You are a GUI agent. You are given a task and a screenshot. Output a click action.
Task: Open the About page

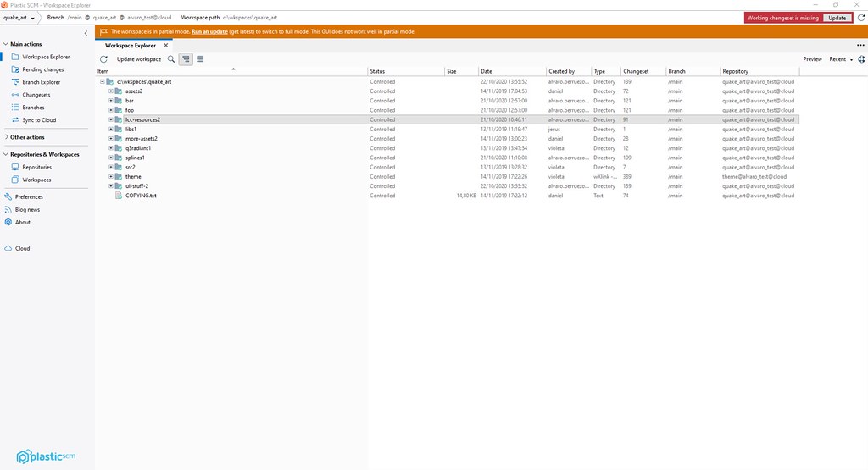point(23,222)
